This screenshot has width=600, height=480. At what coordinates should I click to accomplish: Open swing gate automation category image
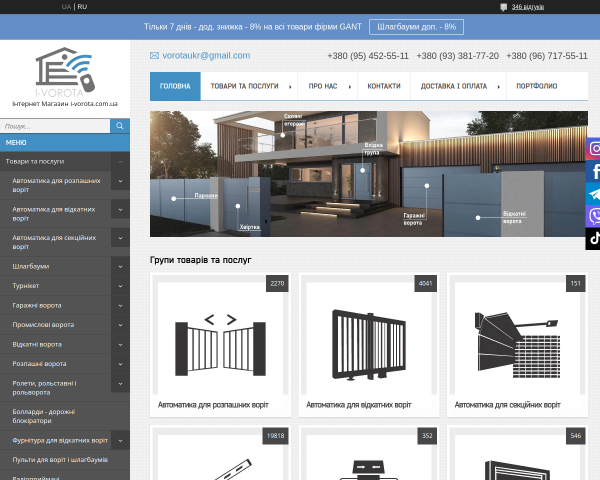click(220, 339)
